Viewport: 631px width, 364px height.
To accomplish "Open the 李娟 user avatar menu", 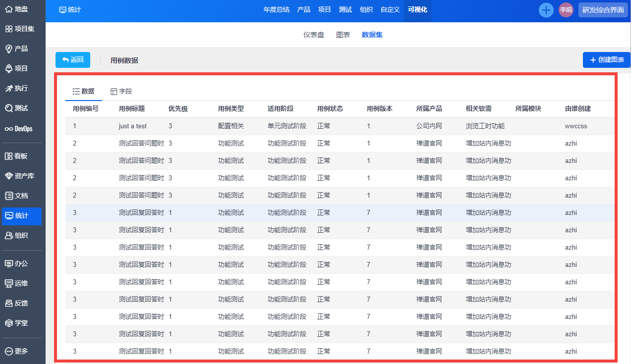I will tap(566, 10).
